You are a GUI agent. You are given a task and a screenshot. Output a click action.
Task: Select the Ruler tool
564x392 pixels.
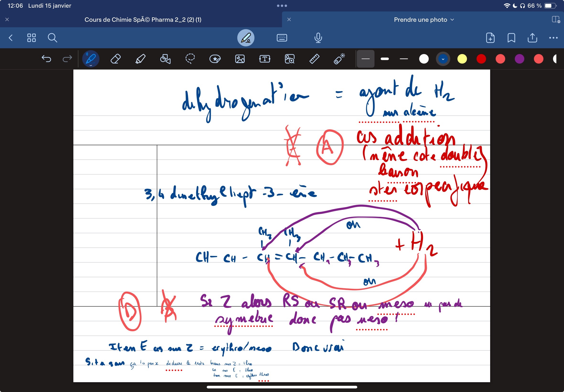pyautogui.click(x=314, y=59)
